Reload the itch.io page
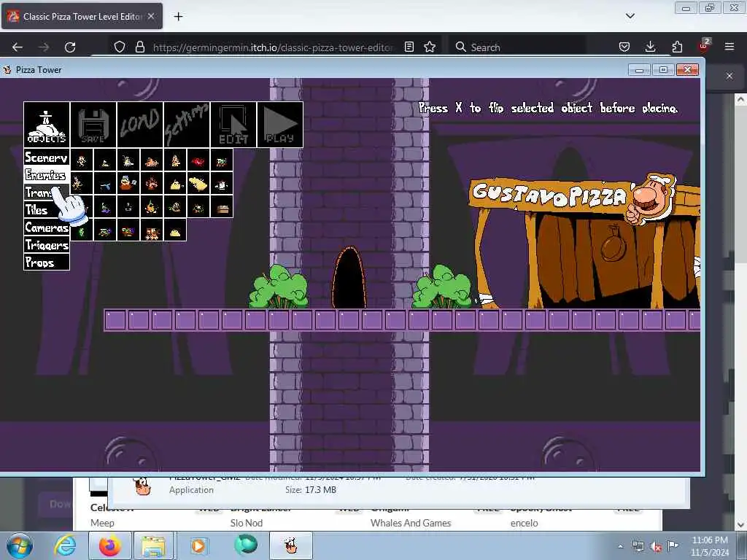Screen dimensions: 747x560 click(x=70, y=47)
